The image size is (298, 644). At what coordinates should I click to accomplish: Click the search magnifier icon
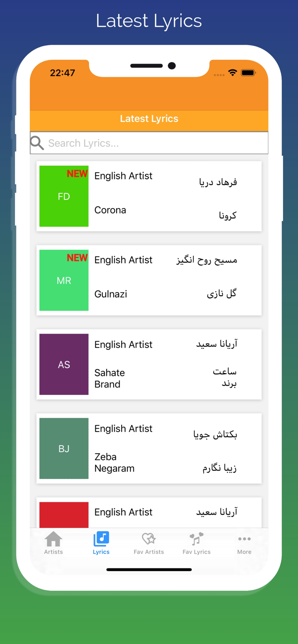pyautogui.click(x=37, y=142)
